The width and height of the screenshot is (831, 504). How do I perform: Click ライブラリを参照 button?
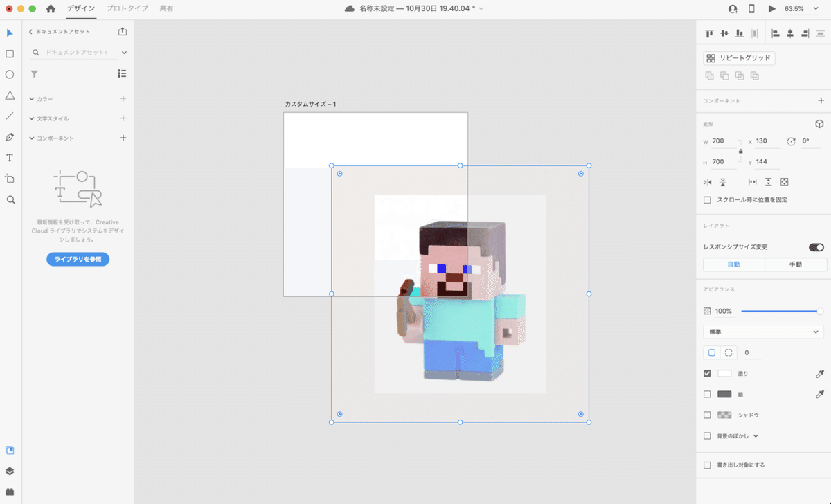pyautogui.click(x=78, y=259)
